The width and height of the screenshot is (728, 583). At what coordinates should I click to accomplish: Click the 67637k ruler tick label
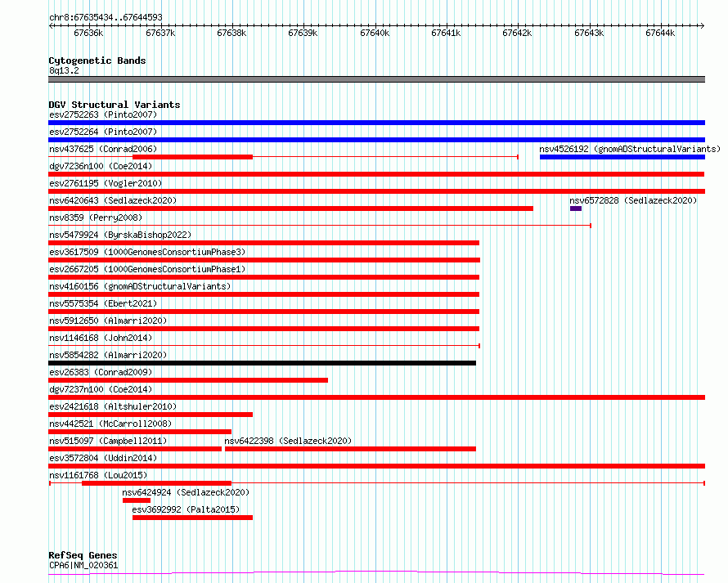click(x=160, y=34)
